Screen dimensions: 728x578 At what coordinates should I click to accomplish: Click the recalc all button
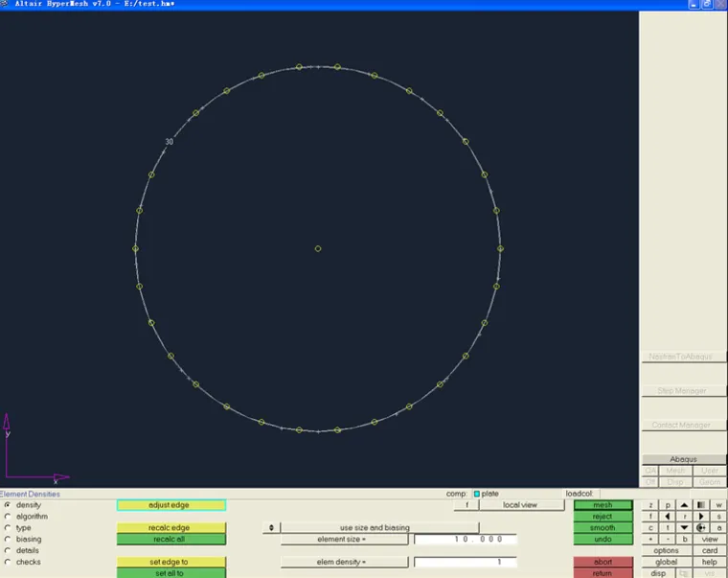[x=171, y=539]
